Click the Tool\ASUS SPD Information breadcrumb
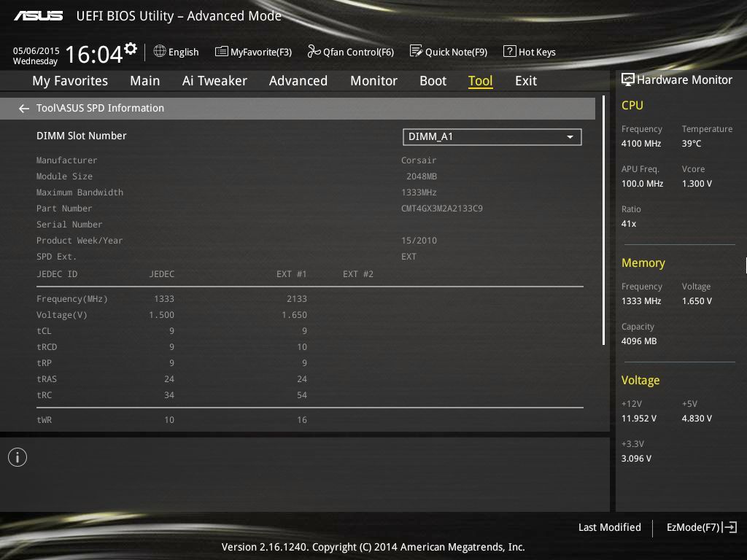Screen dimensions: 747x560 100,108
